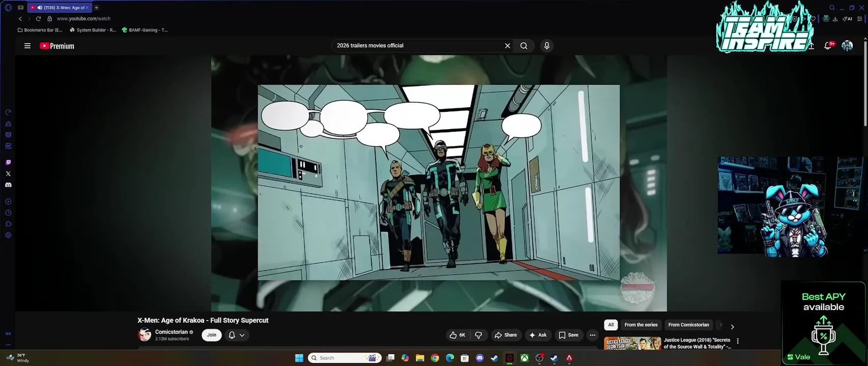Open Justice League video options menu
The width and height of the screenshot is (868, 366).
coord(738,341)
